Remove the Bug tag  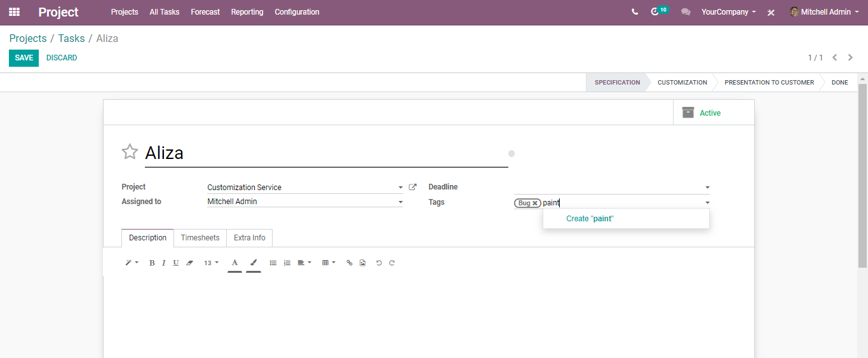pos(535,203)
